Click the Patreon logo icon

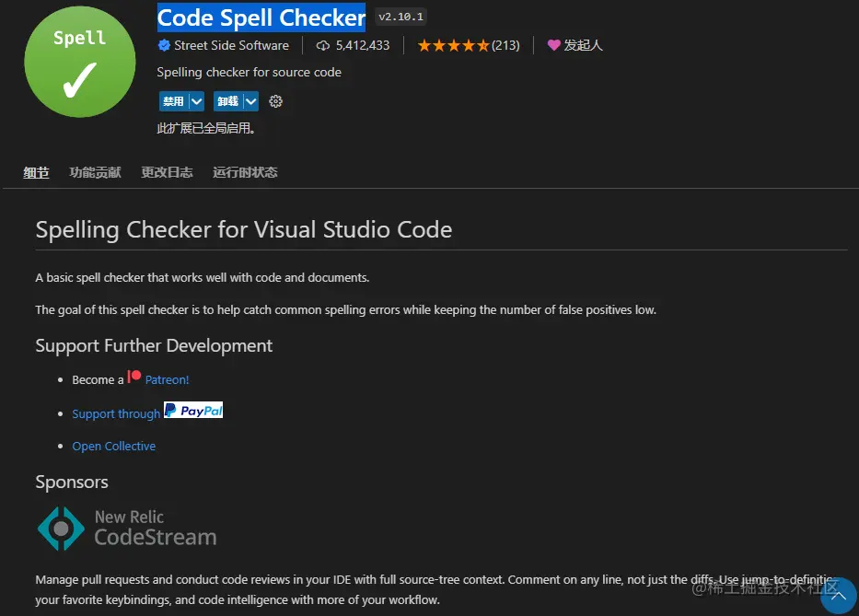click(134, 377)
